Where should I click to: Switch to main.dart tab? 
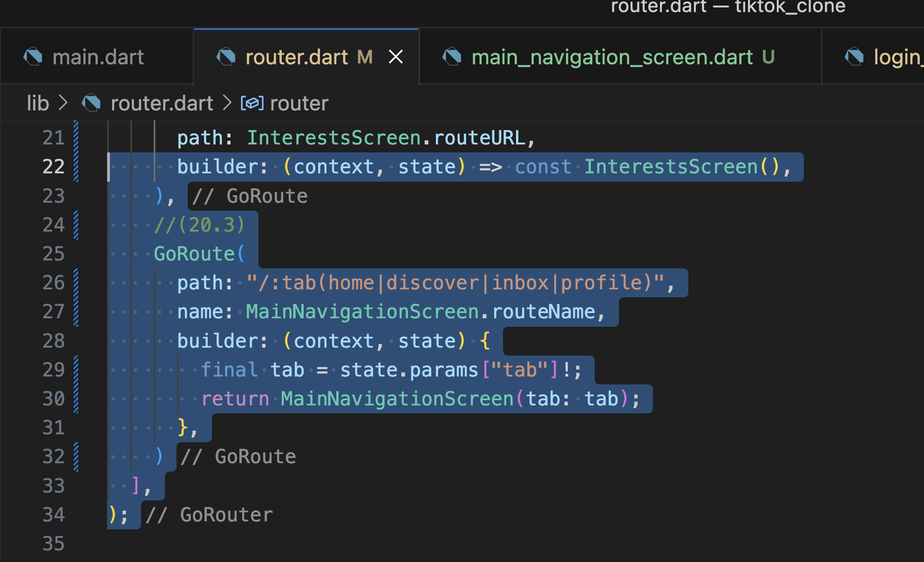[98, 57]
